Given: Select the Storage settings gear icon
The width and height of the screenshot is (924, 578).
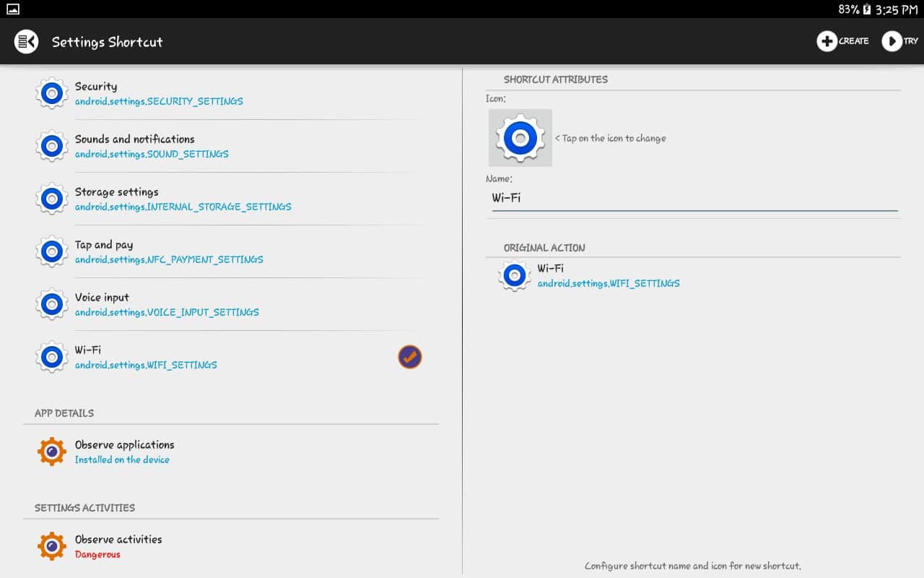Looking at the screenshot, I should point(52,199).
